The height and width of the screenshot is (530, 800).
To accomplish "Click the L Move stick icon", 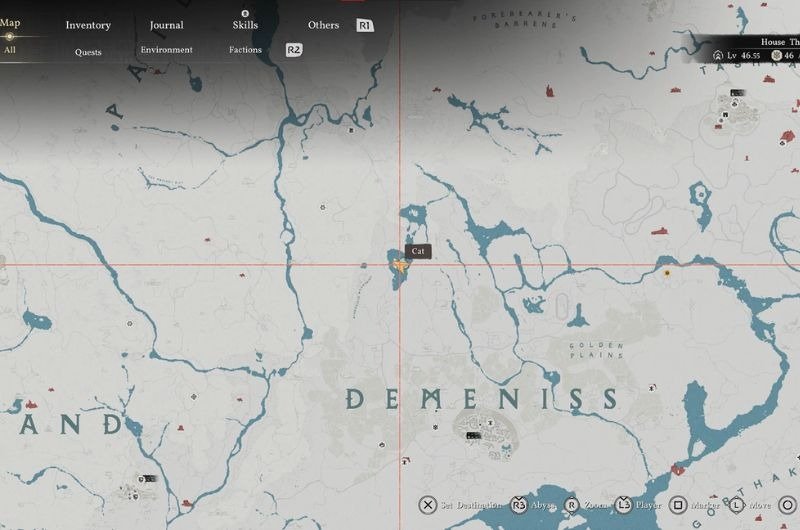I will coord(735,505).
